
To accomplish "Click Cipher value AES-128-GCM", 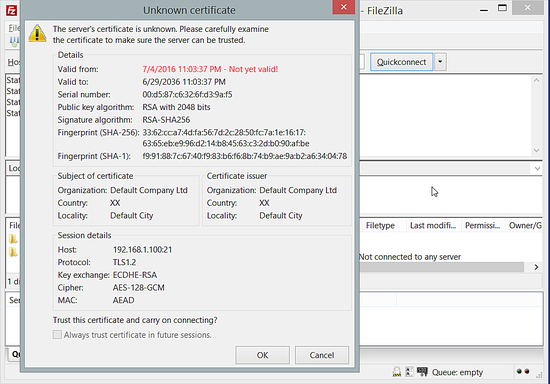I will (x=139, y=287).
